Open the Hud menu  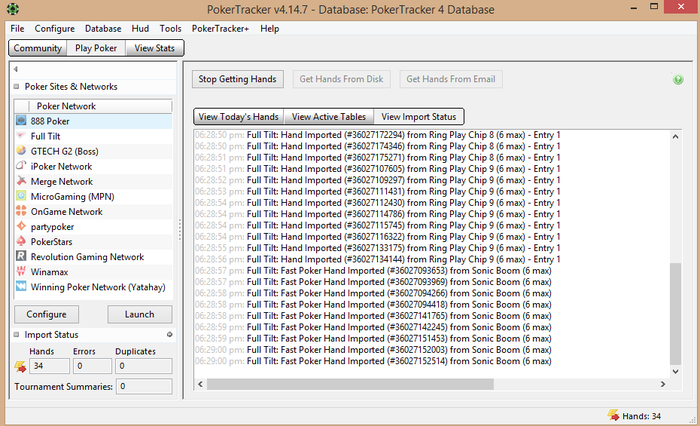pos(140,29)
